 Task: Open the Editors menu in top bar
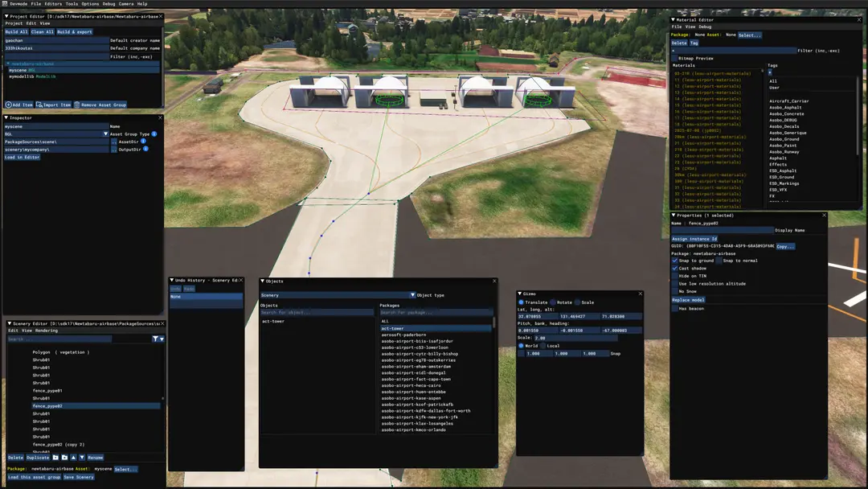click(x=53, y=4)
